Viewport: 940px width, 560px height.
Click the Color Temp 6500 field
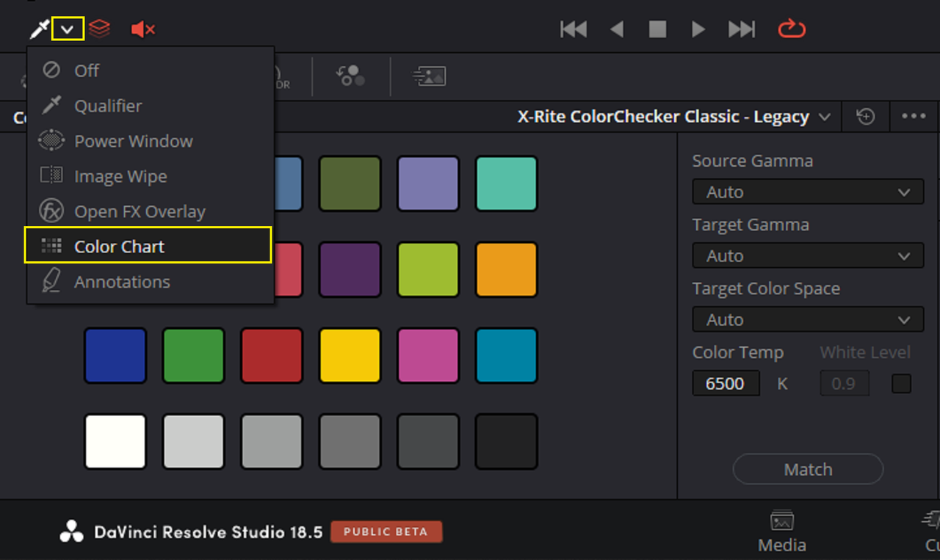pos(726,383)
